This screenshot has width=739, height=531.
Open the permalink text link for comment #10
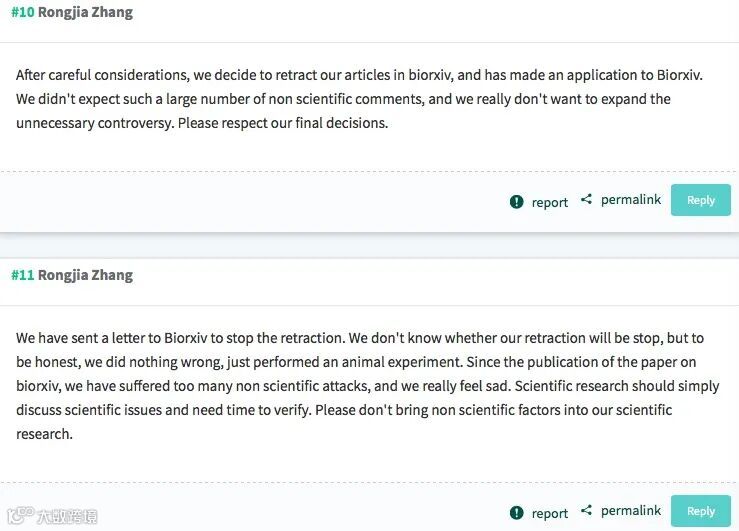pos(630,200)
